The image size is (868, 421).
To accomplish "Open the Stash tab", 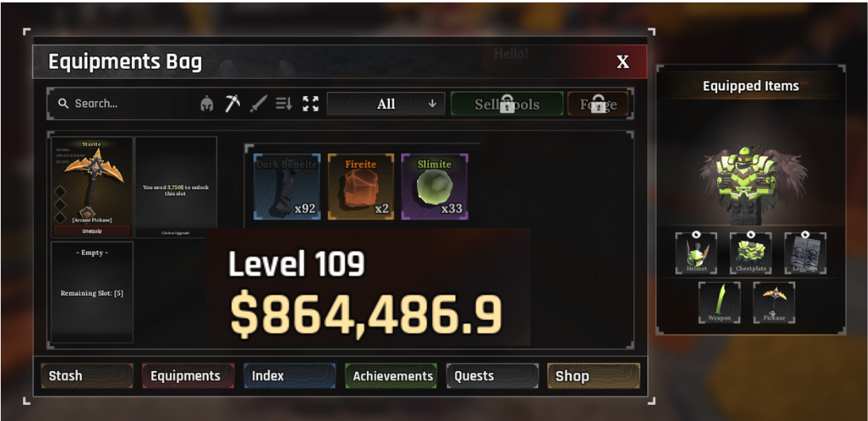I will pos(87,376).
